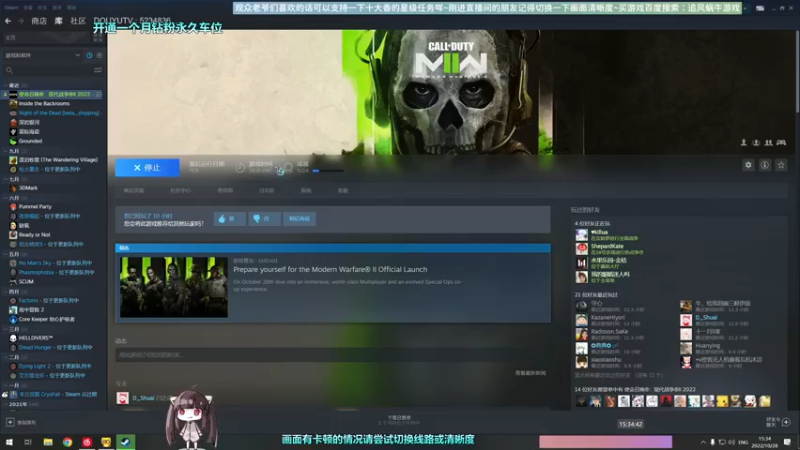Show all friends who recently played link
The height and width of the screenshot is (450, 800).
click(618, 375)
